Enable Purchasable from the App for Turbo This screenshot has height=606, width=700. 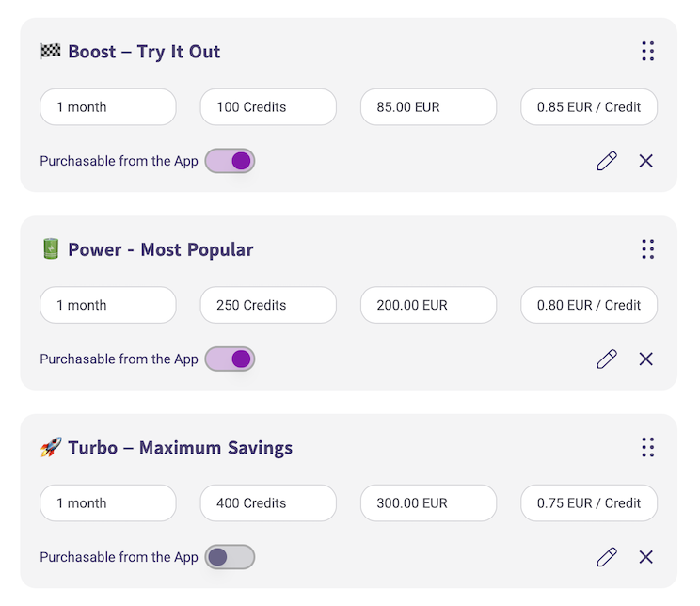[x=230, y=557]
